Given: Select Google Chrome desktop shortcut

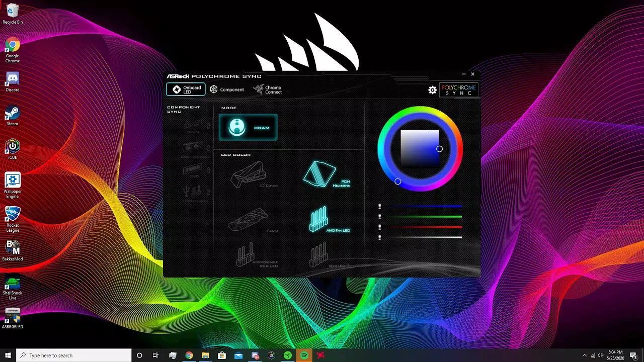Looking at the screenshot, I should tap(13, 50).
